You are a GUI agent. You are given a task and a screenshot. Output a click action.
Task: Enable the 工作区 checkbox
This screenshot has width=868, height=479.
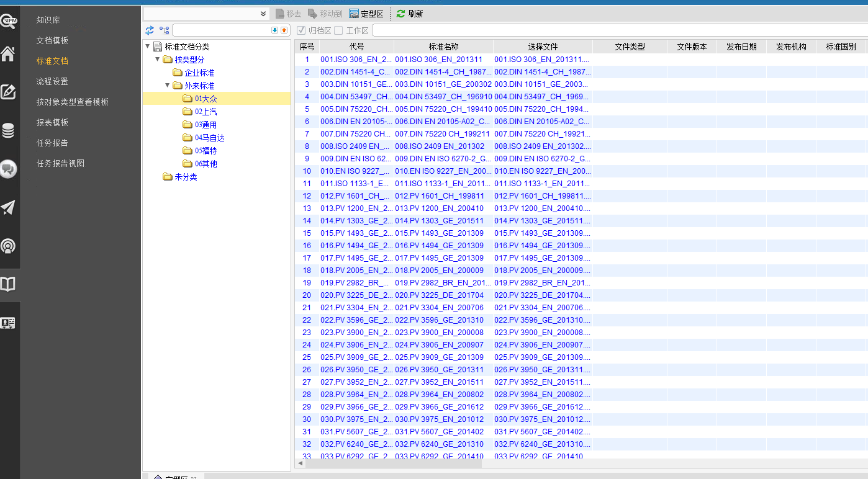pos(338,30)
